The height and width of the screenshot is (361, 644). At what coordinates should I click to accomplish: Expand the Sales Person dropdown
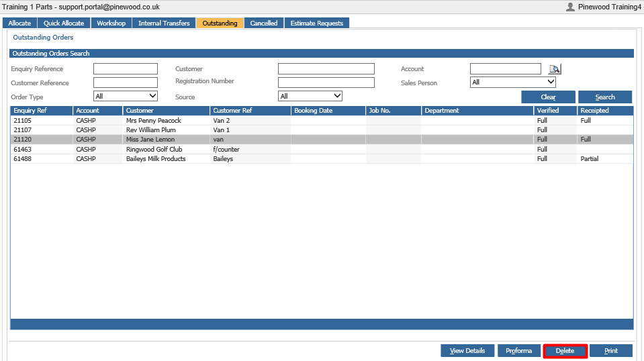[x=513, y=82]
